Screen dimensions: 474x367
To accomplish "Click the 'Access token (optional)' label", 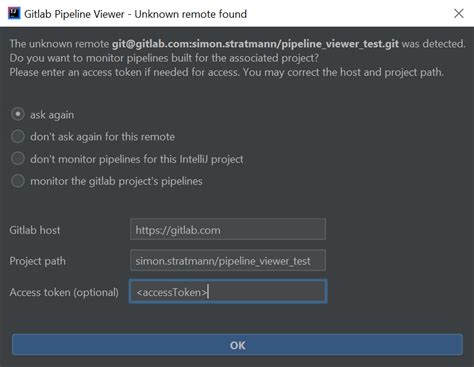I will 64,292.
